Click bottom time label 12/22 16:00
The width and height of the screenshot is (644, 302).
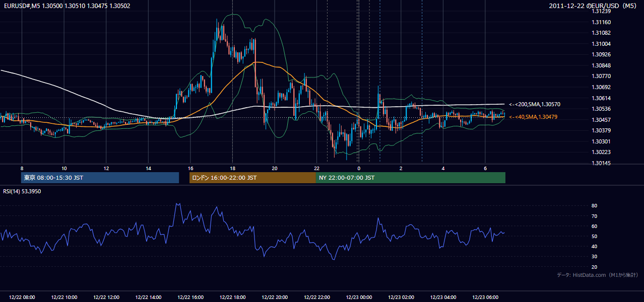[x=190, y=297]
